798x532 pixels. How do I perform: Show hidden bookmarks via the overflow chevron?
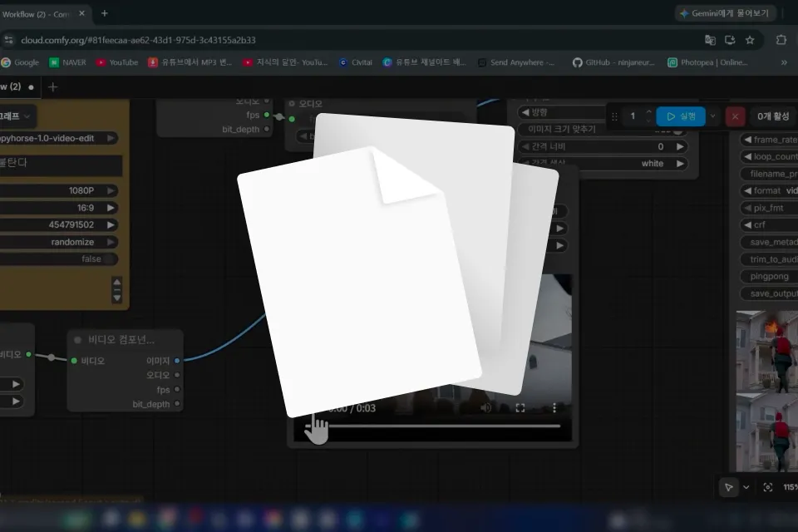click(784, 62)
